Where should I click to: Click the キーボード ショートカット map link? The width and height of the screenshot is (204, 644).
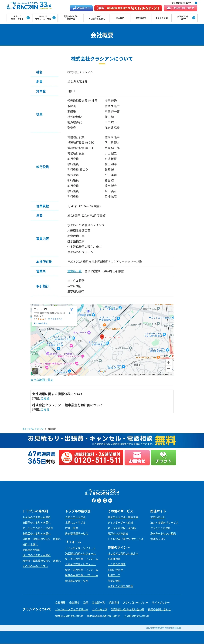pos(121,374)
